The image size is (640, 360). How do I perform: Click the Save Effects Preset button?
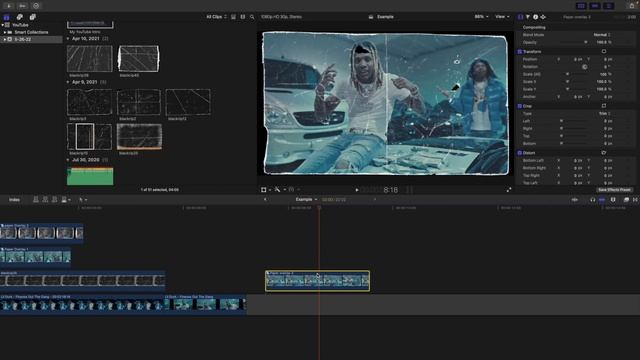(x=614, y=190)
